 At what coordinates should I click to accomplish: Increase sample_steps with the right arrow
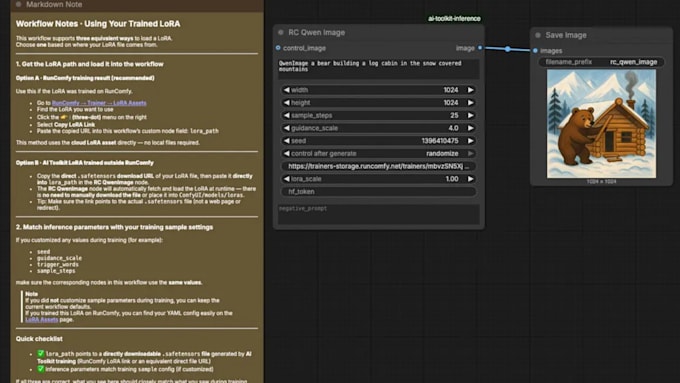[471, 115]
